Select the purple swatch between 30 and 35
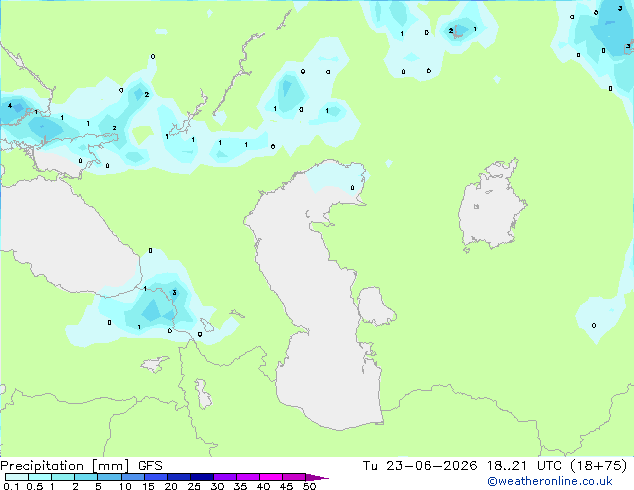 [x=225, y=477]
